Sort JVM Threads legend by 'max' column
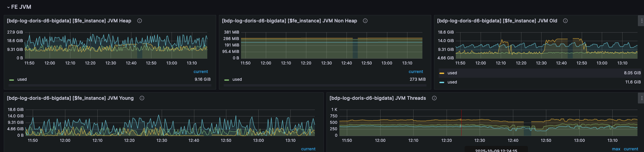This screenshot has height=152, width=644. coord(616,149)
